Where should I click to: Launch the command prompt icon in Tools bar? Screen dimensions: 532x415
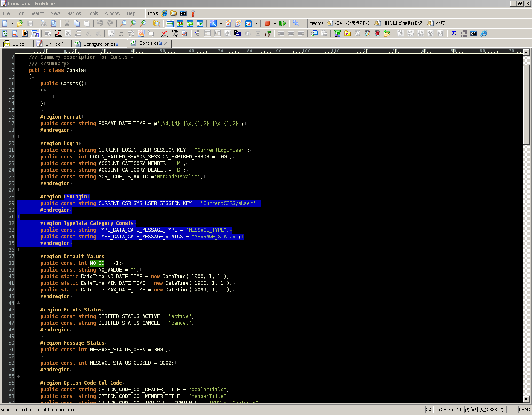click(183, 13)
